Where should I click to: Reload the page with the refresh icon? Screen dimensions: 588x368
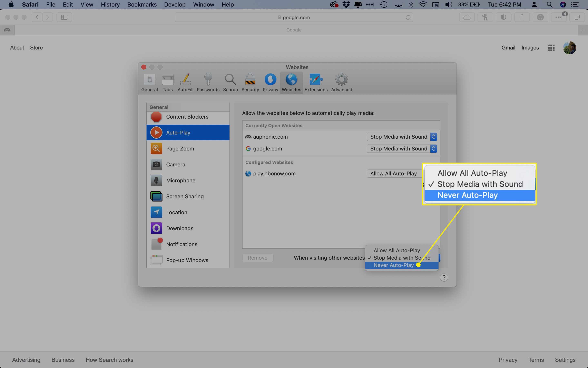pyautogui.click(x=408, y=17)
